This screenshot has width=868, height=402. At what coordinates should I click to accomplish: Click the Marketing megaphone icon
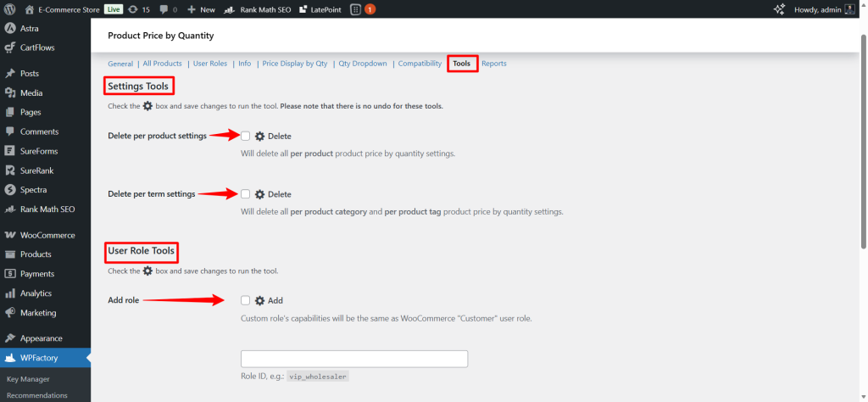click(10, 313)
